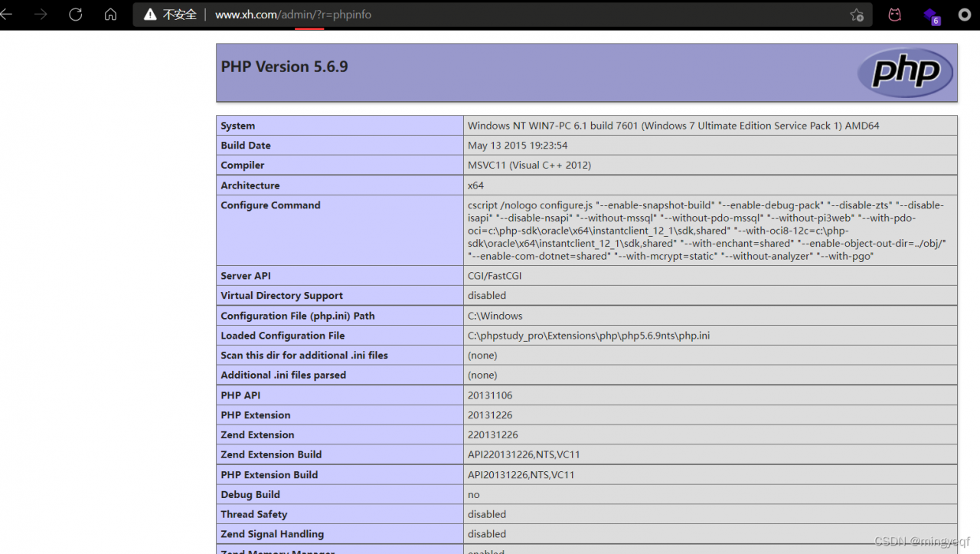Open the browser home page icon

[110, 15]
